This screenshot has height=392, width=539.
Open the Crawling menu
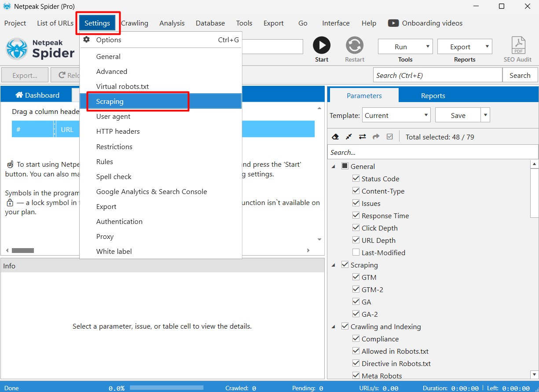pyautogui.click(x=135, y=23)
